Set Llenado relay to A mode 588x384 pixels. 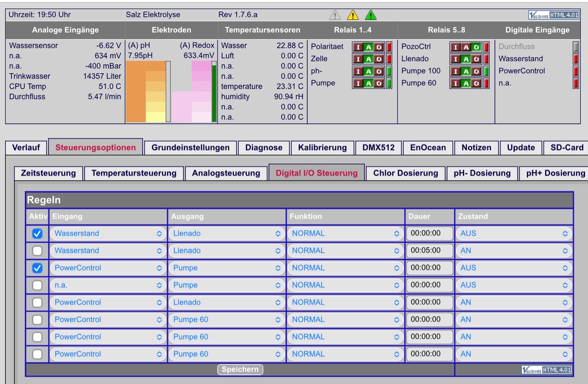pyautogui.click(x=466, y=59)
